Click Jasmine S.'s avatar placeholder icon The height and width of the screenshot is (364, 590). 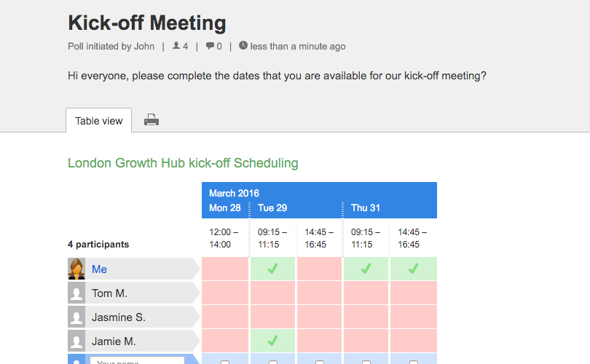click(x=76, y=317)
